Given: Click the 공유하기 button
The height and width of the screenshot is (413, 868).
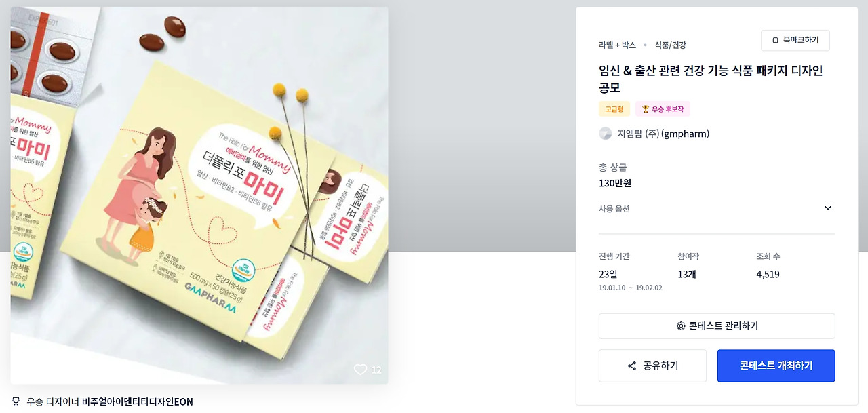Looking at the screenshot, I should 652,366.
